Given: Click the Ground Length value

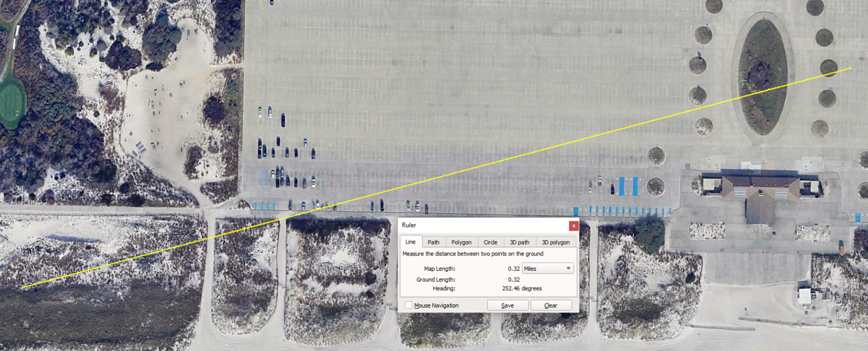Looking at the screenshot, I should (514, 280).
